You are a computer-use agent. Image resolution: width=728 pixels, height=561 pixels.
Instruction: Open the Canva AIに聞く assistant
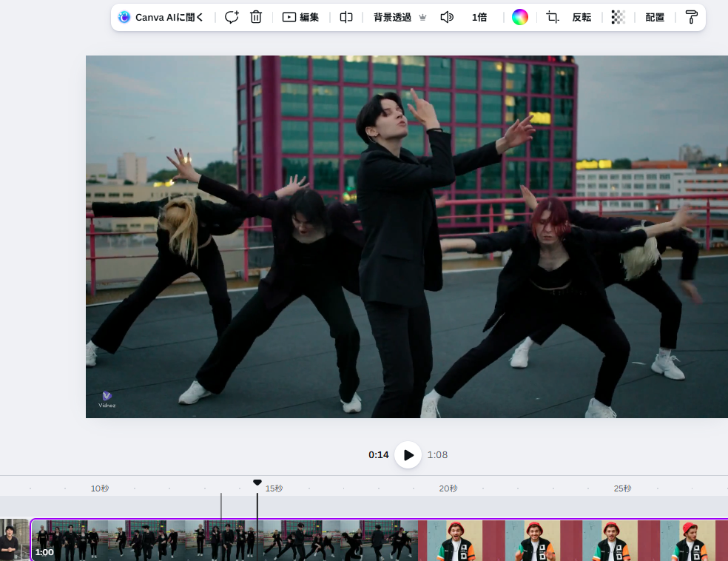click(x=161, y=17)
